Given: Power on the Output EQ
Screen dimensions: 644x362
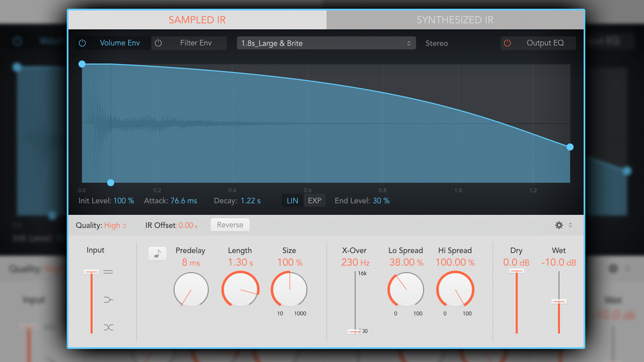Looking at the screenshot, I should (x=507, y=43).
